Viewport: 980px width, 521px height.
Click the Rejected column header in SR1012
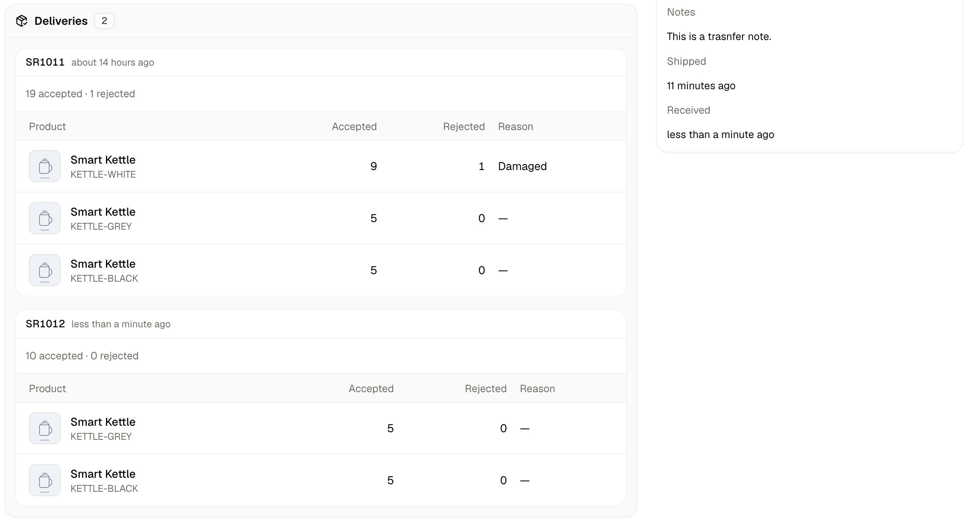pyautogui.click(x=486, y=389)
